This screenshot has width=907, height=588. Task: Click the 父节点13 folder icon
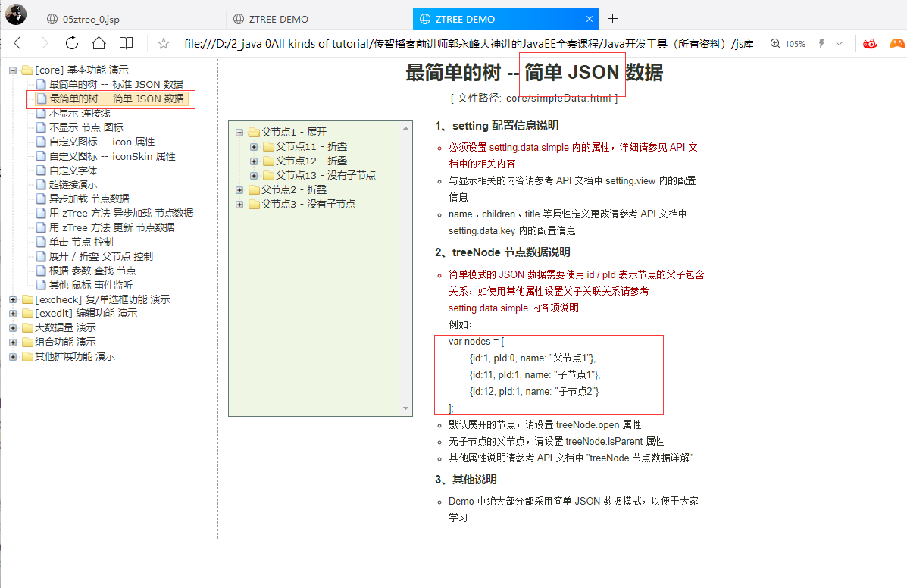pos(268,176)
